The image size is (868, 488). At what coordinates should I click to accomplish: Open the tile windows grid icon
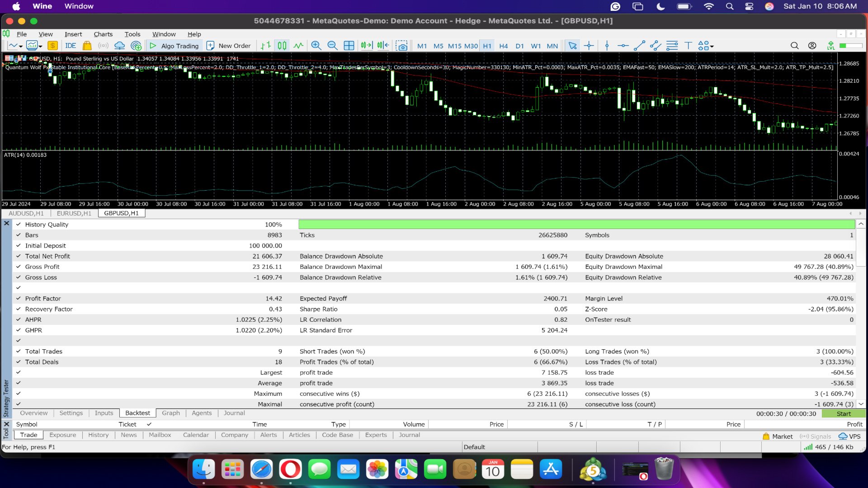click(349, 46)
